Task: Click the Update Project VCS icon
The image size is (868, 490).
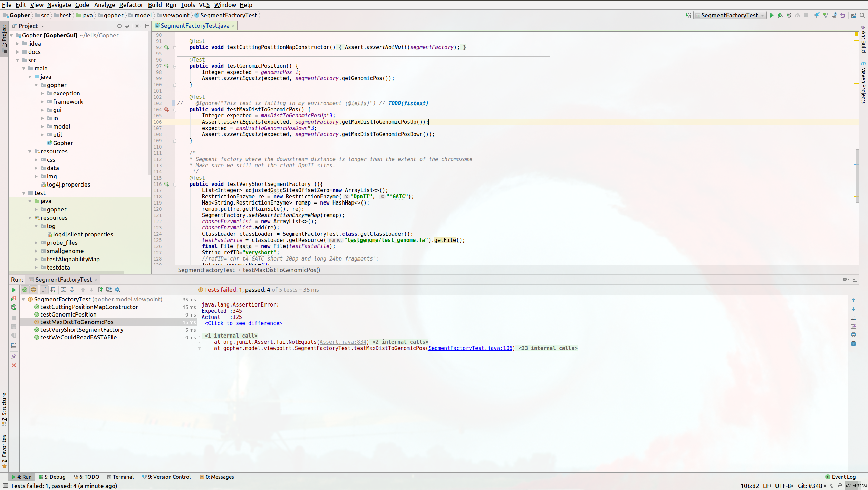Action: (x=817, y=15)
